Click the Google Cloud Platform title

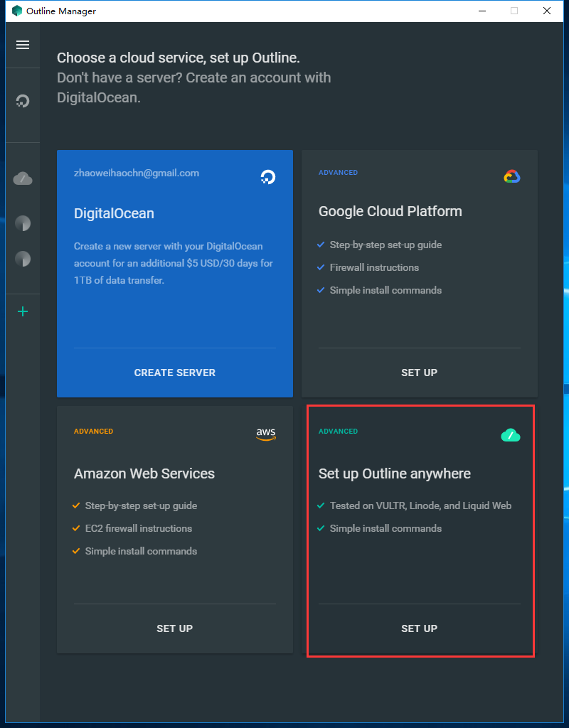(x=390, y=211)
